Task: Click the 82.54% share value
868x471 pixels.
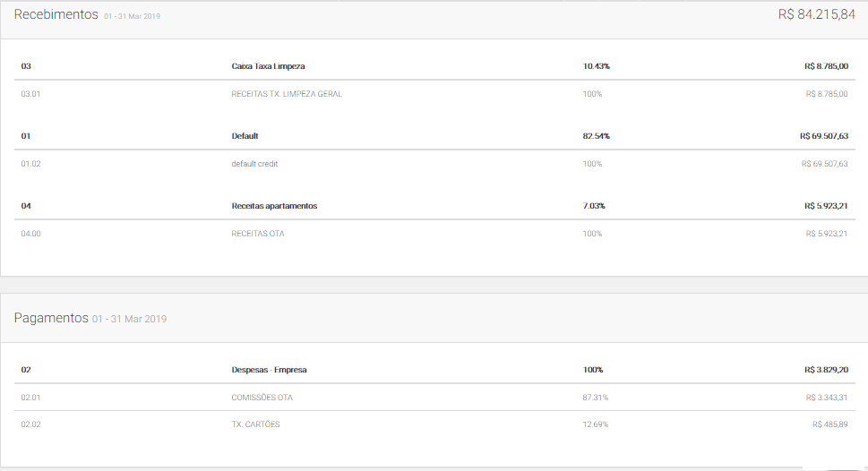Action: (596, 136)
